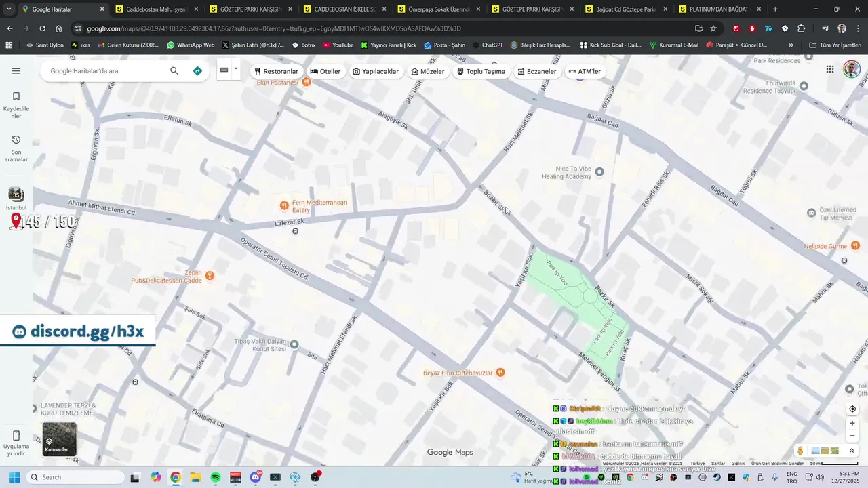Viewport: 868px width, 488px height.
Task: Bookmark this page with the star icon
Action: (713, 28)
